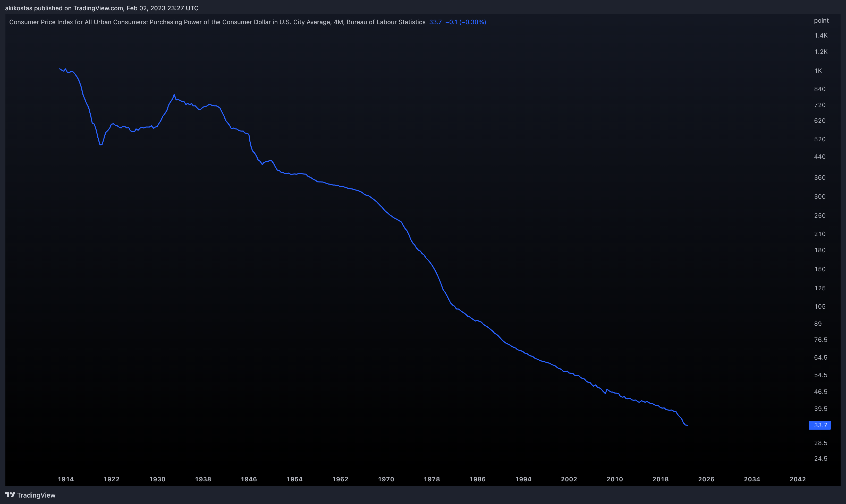Image resolution: width=846 pixels, height=504 pixels.
Task: Select the blue 33.7 price label
Action: tap(820, 425)
